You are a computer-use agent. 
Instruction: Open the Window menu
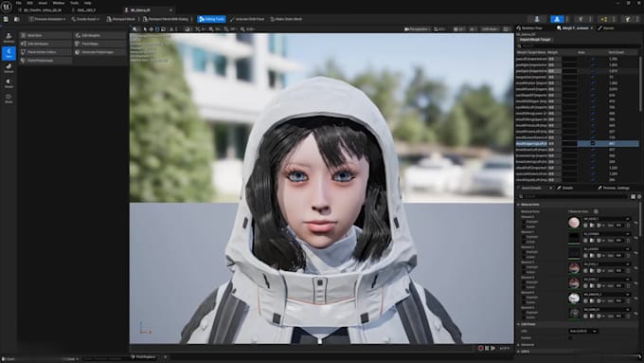pos(59,3)
